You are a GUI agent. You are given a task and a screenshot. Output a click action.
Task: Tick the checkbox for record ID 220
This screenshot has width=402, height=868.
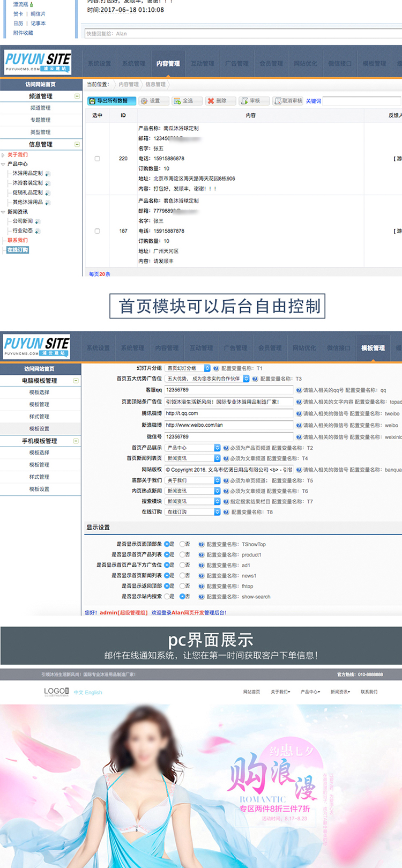97,159
